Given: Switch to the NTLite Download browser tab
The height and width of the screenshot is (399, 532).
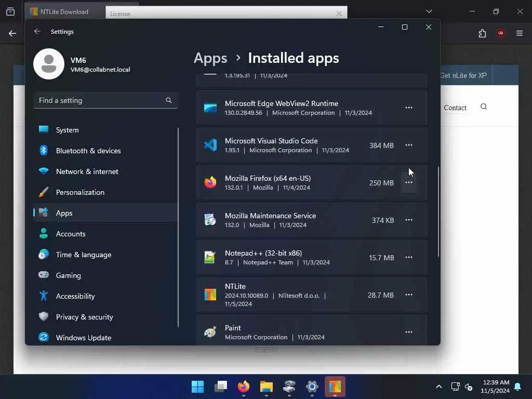Looking at the screenshot, I should coord(65,12).
